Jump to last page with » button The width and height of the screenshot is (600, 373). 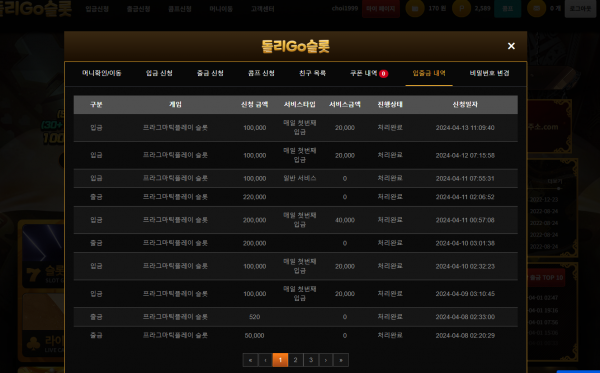(341, 360)
